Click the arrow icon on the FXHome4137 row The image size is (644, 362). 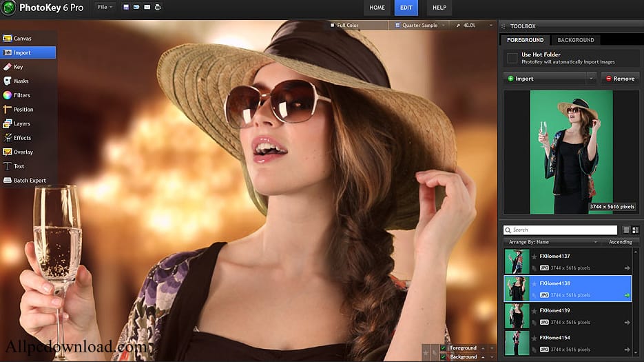(627, 268)
